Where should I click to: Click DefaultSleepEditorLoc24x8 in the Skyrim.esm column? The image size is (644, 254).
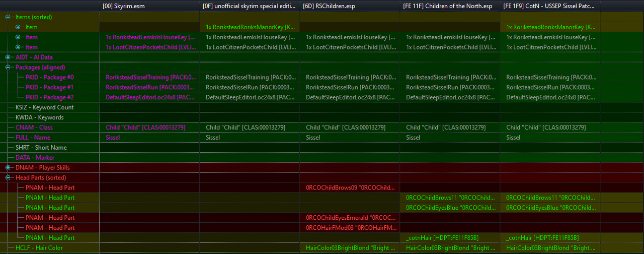(x=150, y=98)
